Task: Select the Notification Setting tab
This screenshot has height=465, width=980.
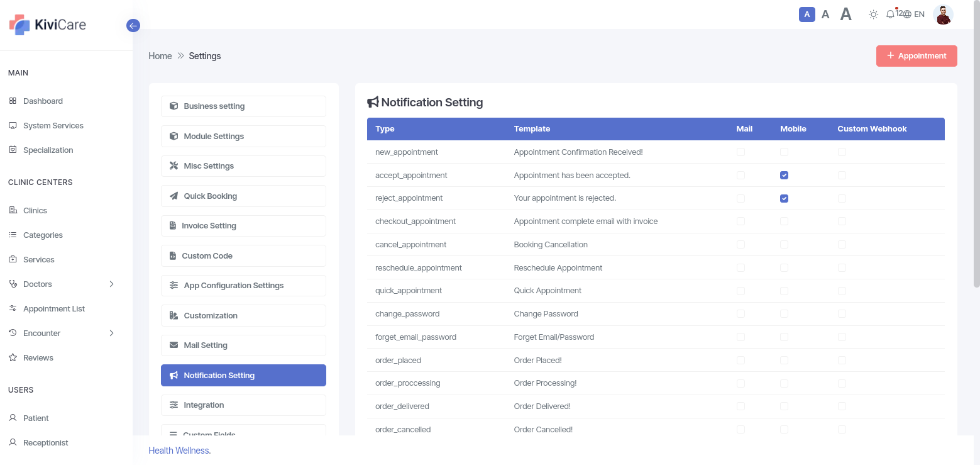Action: 243,375
